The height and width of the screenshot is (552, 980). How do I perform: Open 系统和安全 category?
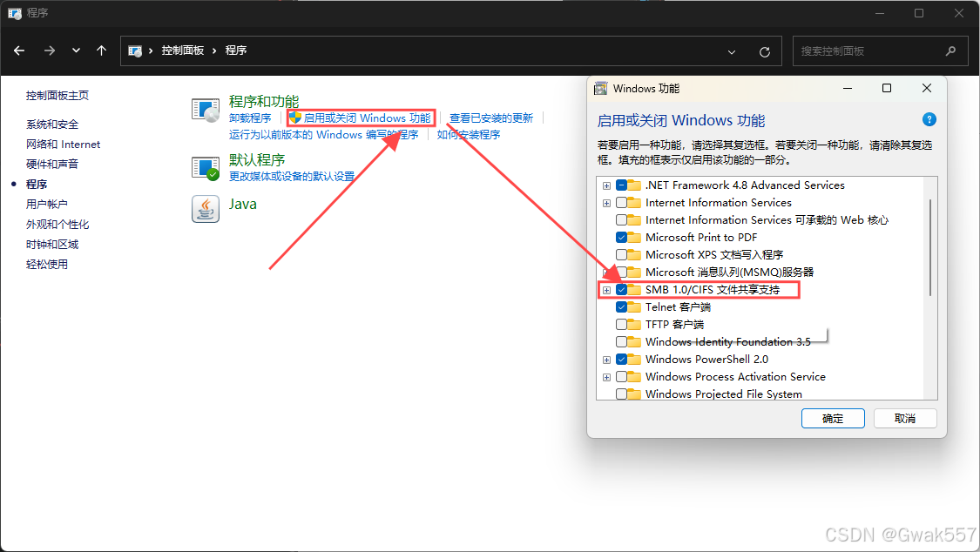point(52,125)
